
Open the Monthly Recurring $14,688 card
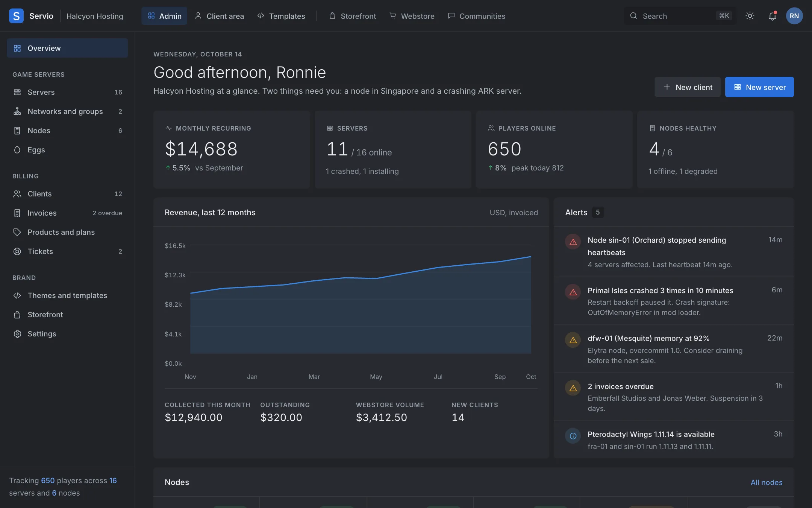click(x=232, y=149)
